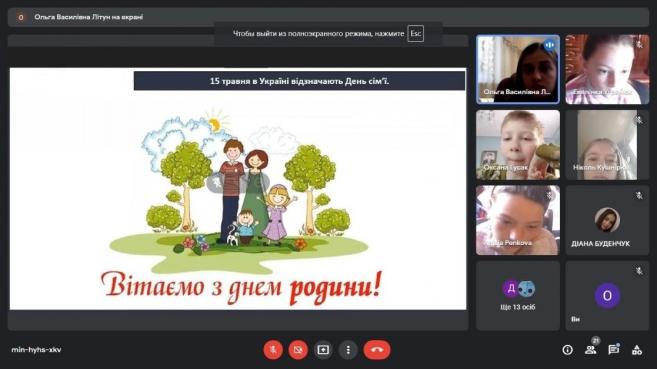Image resolution: width=657 pixels, height=369 pixels.
Task: Click your own 'Ви' participant tile
Action: (x=607, y=296)
